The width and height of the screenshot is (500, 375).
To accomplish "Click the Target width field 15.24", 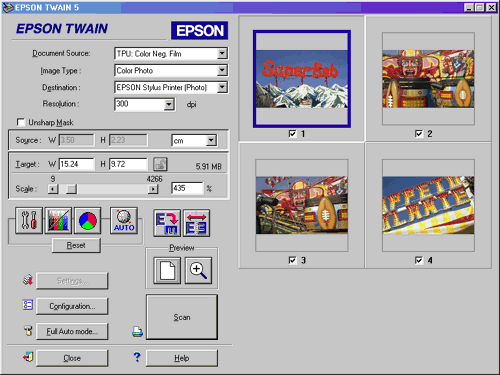I will pos(76,164).
